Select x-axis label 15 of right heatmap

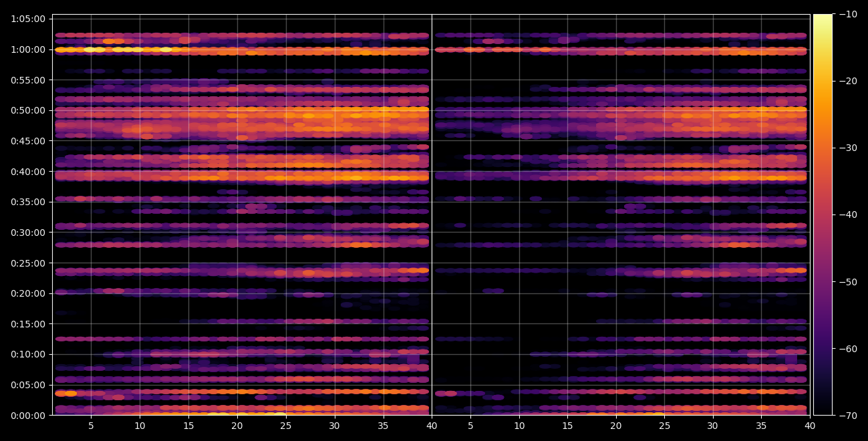[567, 426]
